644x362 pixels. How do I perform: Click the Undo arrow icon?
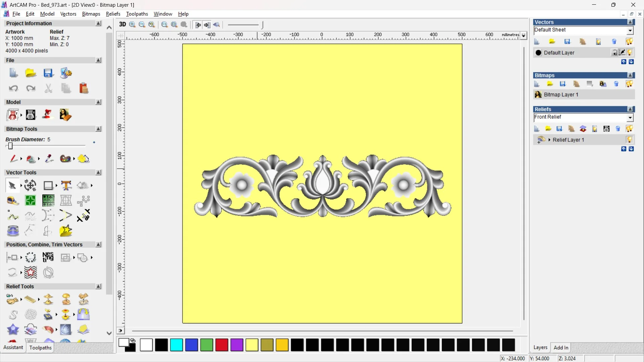tap(13, 88)
